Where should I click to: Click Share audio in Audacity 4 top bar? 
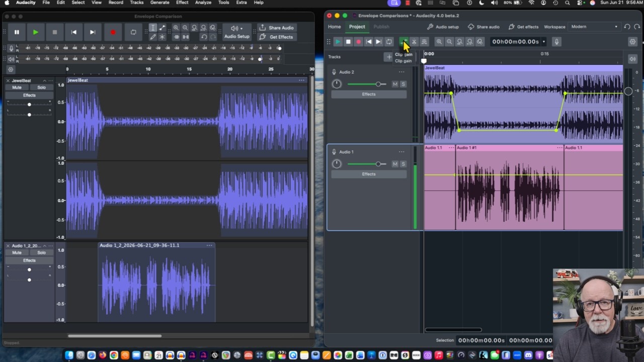tap(484, 27)
